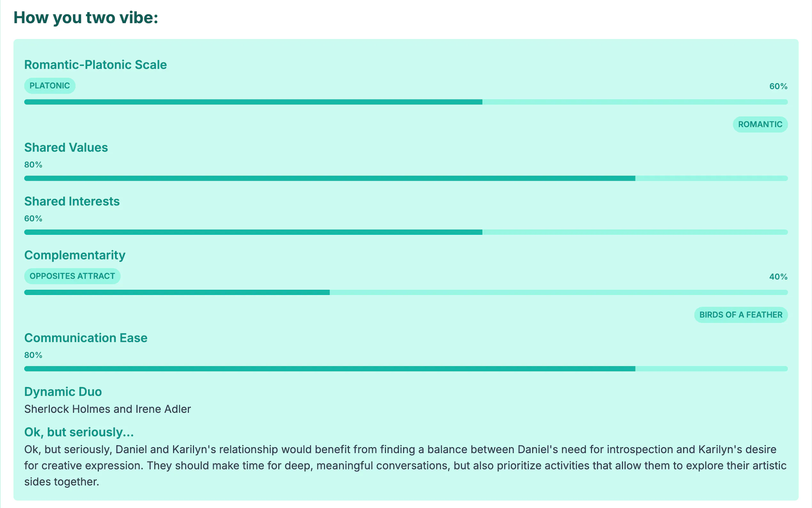This screenshot has width=812, height=508.
Task: Click the 40% Complementarity percentage label
Action: tap(778, 276)
